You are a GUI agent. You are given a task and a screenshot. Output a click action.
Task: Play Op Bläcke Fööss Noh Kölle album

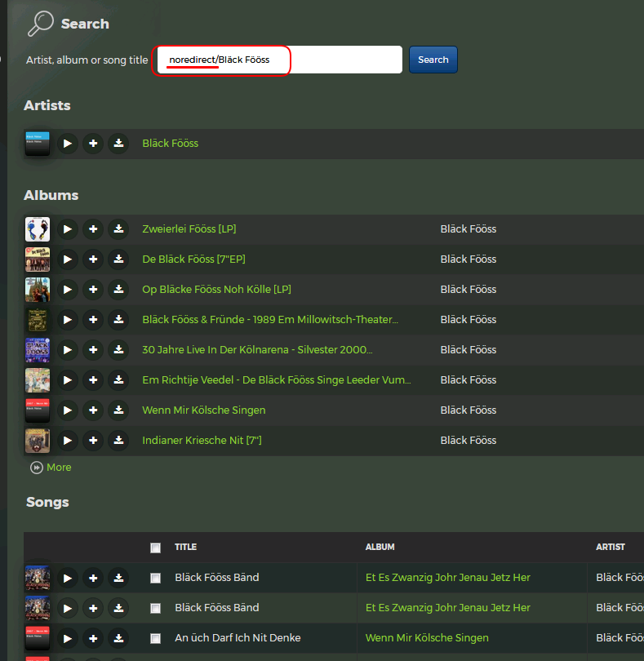(68, 290)
